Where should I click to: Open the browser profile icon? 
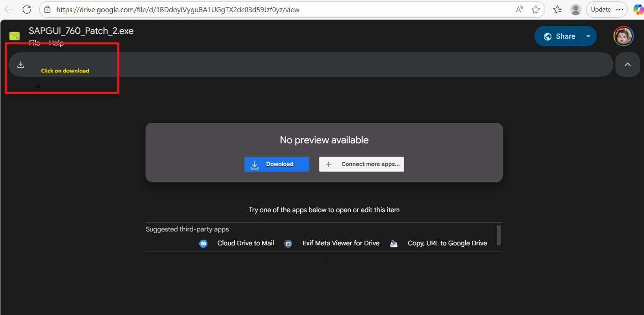(576, 9)
